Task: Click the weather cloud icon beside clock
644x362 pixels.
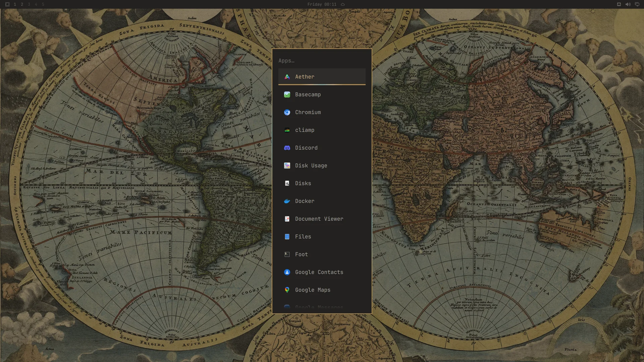Action: (343, 4)
